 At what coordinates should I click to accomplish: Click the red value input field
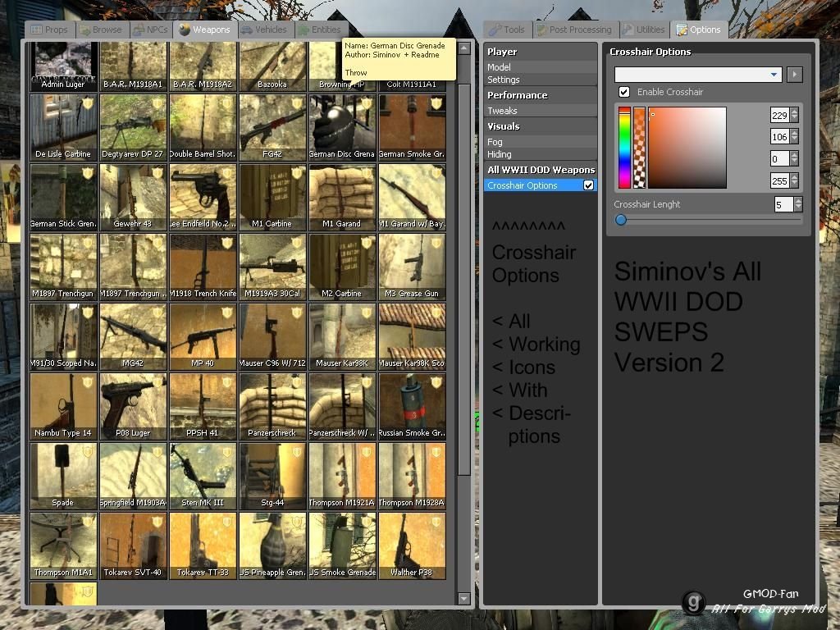(x=780, y=115)
